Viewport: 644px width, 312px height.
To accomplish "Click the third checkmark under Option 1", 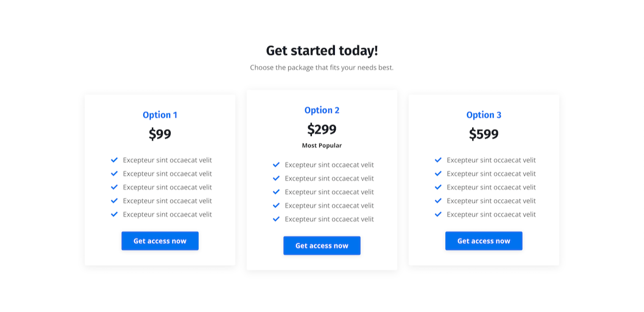I will pyautogui.click(x=114, y=187).
